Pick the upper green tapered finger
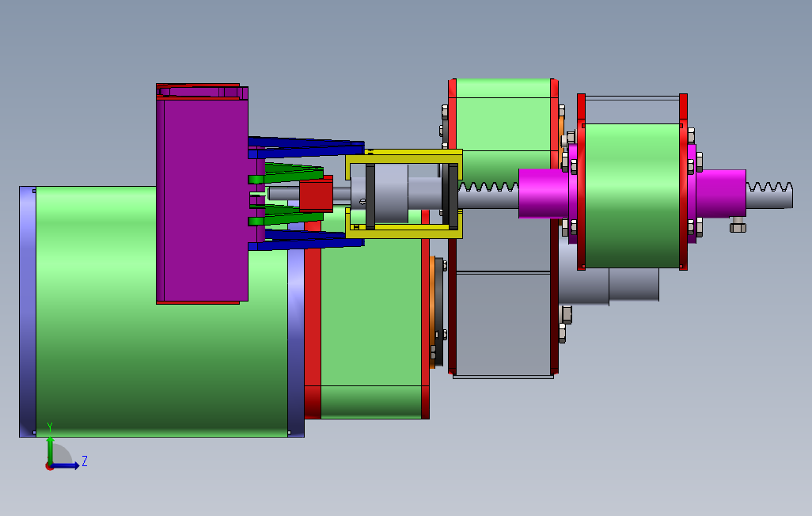812x516 pixels. (x=286, y=173)
